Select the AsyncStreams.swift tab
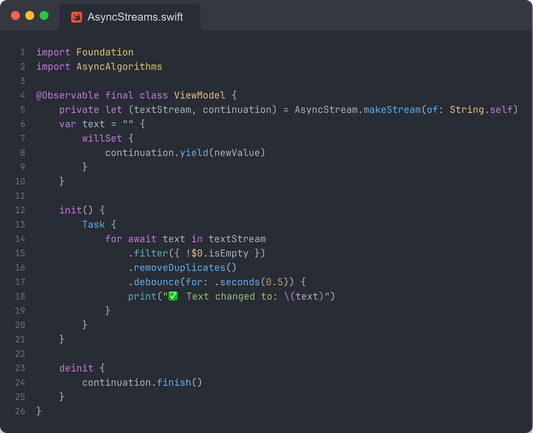 (x=130, y=17)
